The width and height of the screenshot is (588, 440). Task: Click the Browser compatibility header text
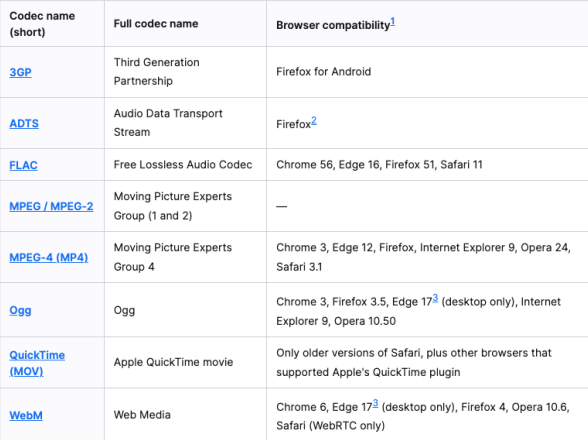pyautogui.click(x=333, y=25)
